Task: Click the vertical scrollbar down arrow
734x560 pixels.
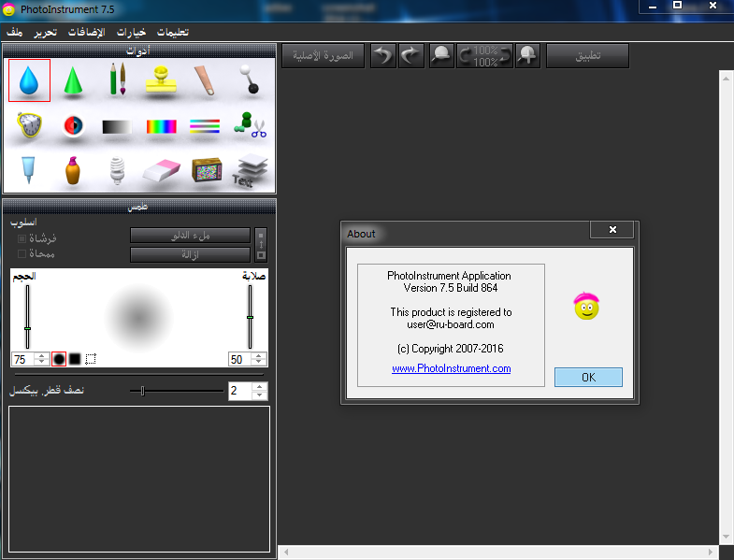Action: pyautogui.click(x=726, y=537)
